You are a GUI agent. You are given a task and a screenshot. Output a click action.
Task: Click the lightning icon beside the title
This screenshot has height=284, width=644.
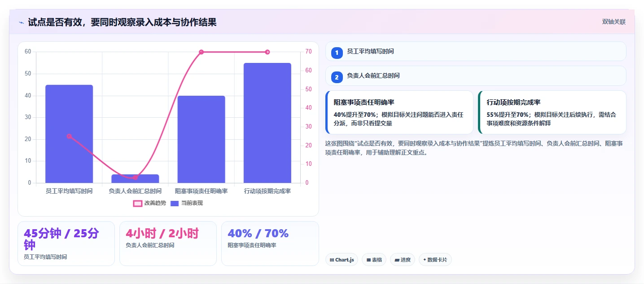click(x=21, y=22)
